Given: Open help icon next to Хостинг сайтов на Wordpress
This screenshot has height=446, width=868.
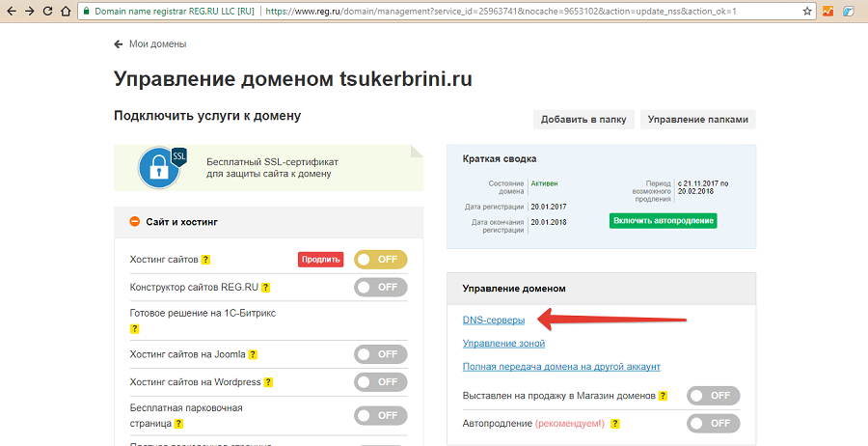Looking at the screenshot, I should click(x=268, y=382).
